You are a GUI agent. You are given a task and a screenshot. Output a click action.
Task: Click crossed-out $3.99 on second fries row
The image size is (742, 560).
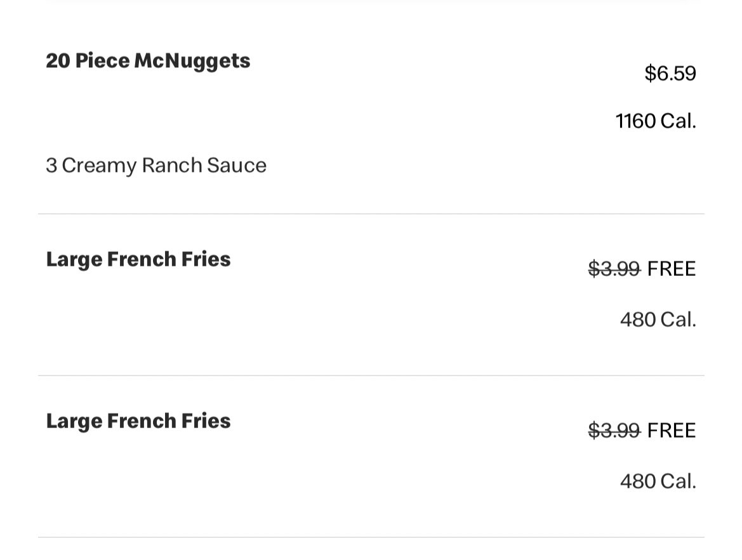point(614,431)
